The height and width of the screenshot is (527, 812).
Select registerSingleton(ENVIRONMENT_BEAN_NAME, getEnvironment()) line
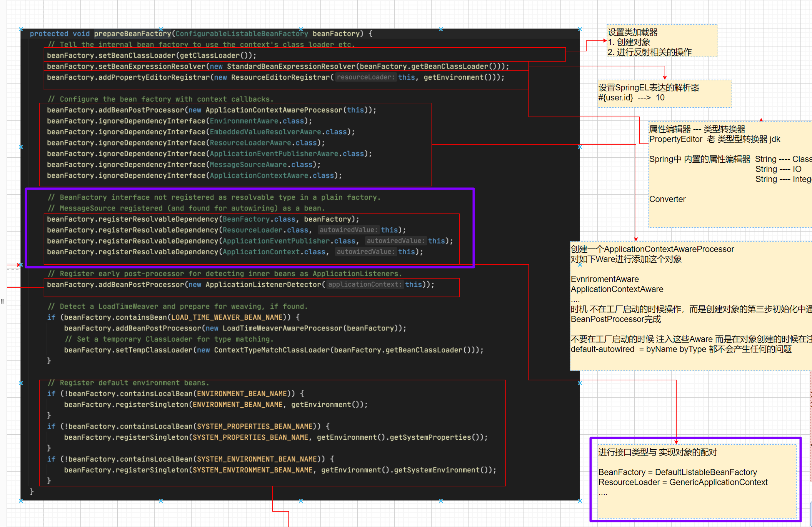coord(216,405)
